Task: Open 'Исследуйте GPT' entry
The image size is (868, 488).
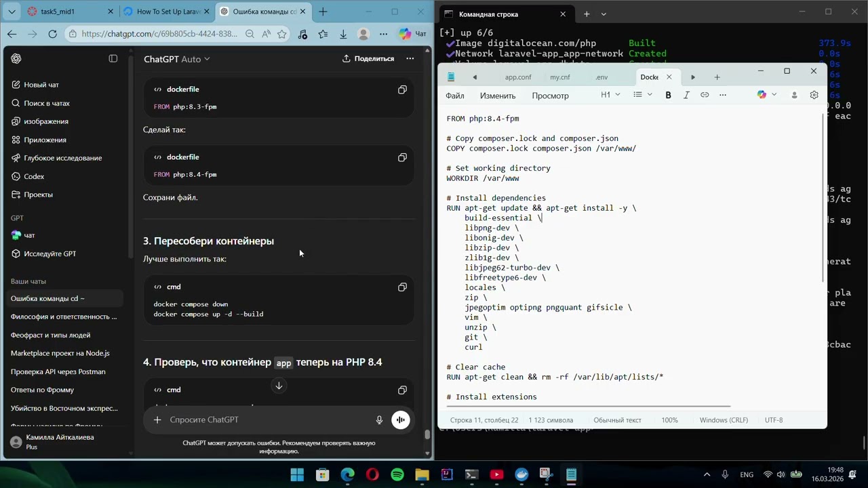Action: (50, 253)
